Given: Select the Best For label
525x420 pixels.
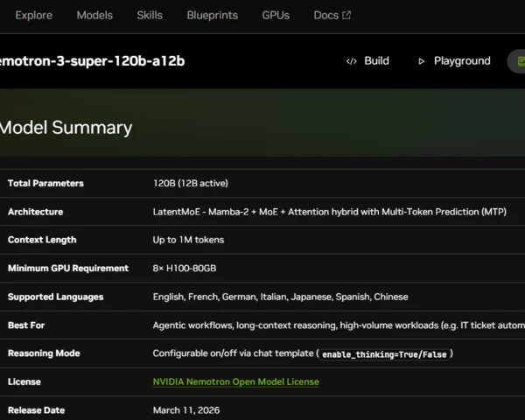Looking at the screenshot, I should click(26, 325).
